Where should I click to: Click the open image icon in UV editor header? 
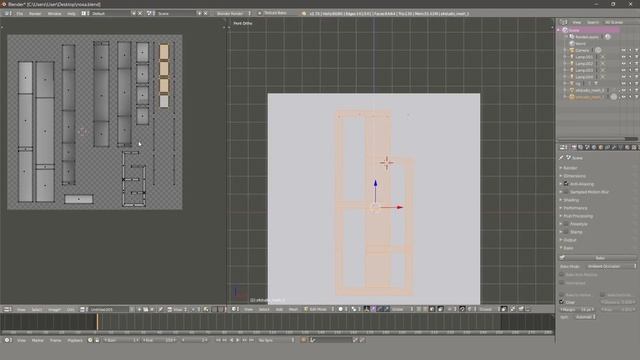(x=146, y=309)
